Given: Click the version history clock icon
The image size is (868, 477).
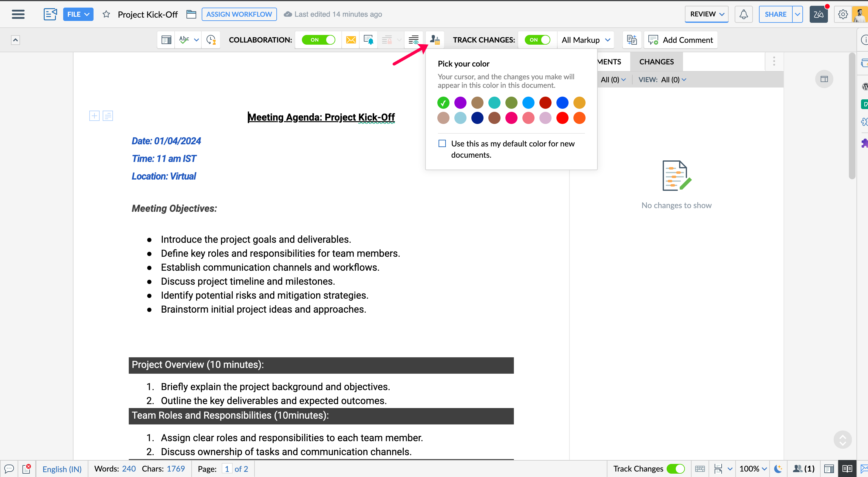Looking at the screenshot, I should 211,40.
